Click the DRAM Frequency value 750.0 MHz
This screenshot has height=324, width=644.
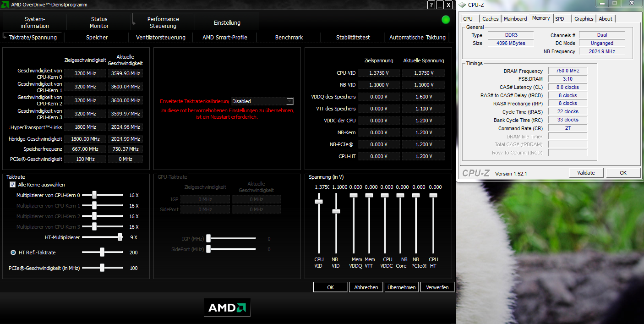[x=568, y=71]
